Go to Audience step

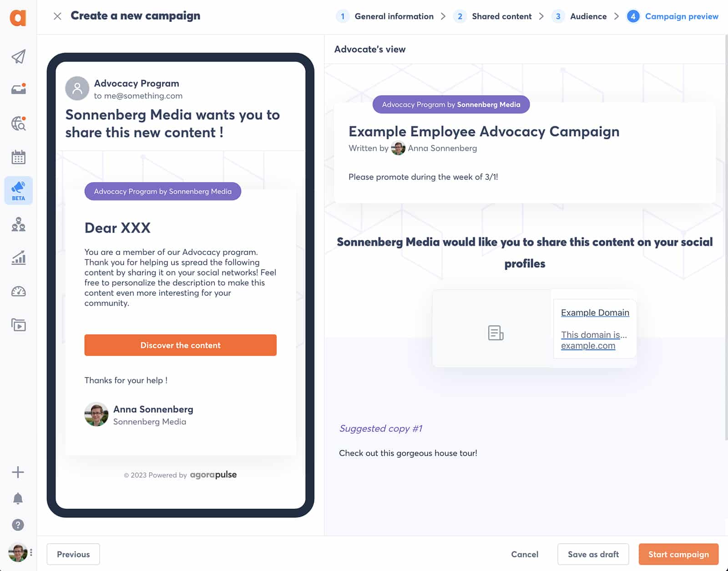[588, 16]
